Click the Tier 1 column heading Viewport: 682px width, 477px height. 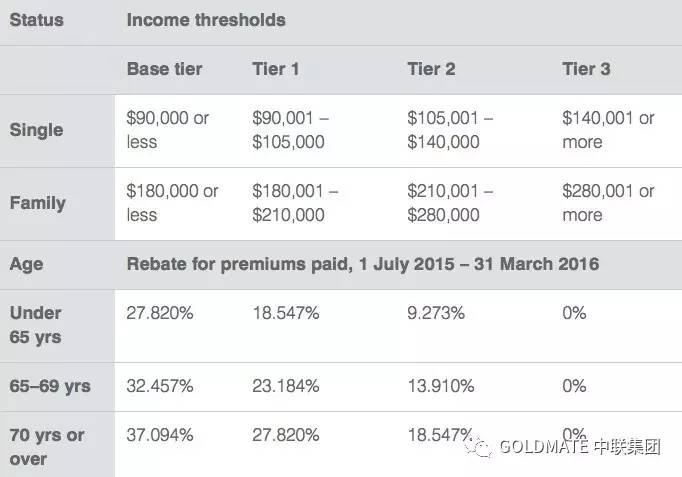(275, 69)
